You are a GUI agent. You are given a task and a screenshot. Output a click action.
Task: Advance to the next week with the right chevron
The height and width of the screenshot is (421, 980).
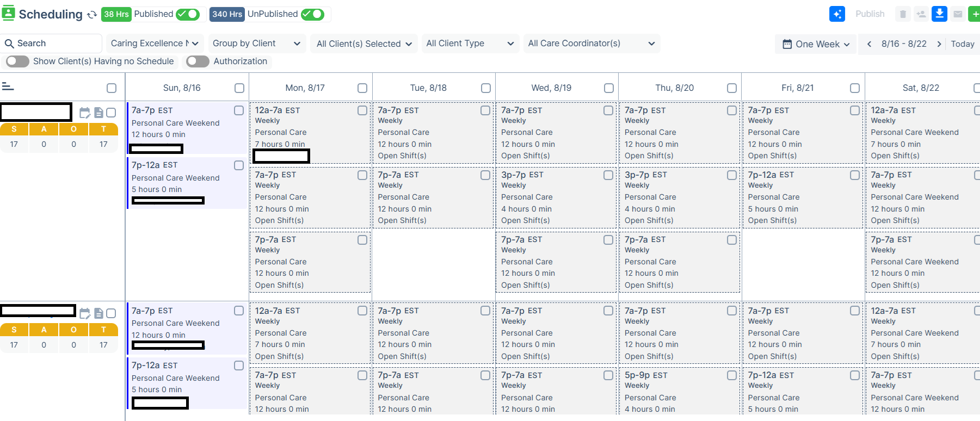[939, 44]
